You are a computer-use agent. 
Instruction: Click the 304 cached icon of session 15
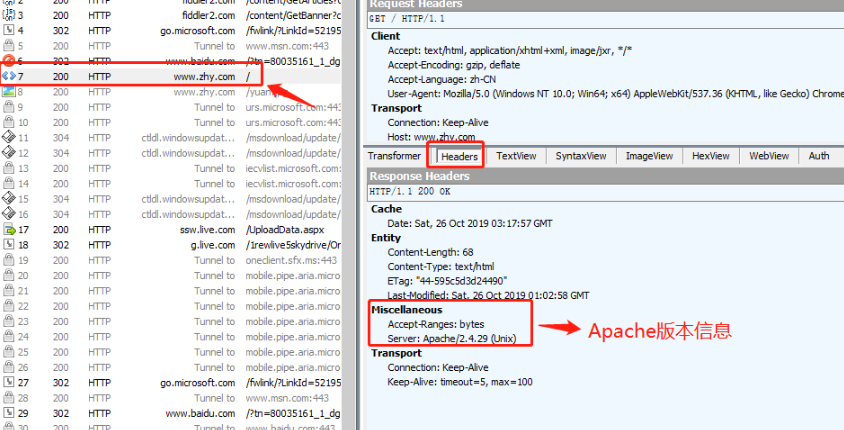[9, 199]
